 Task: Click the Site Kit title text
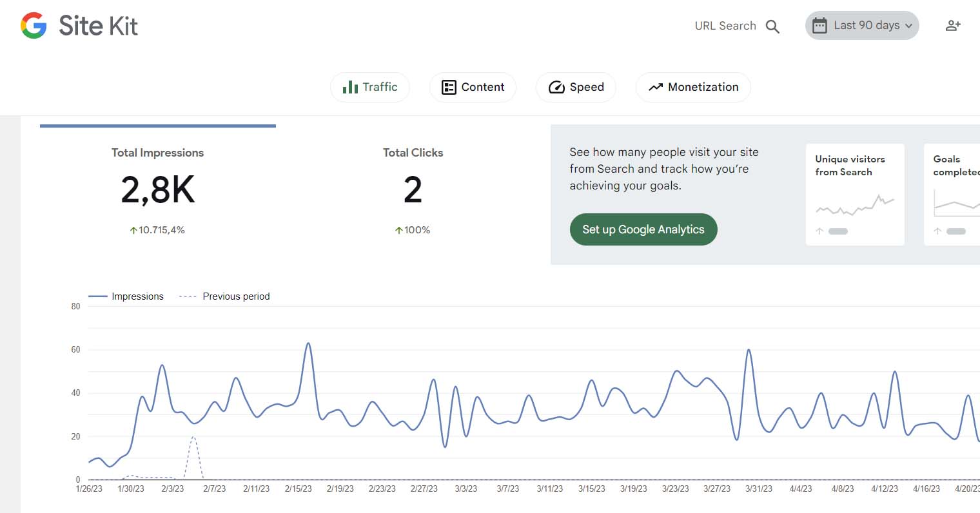[x=98, y=26]
